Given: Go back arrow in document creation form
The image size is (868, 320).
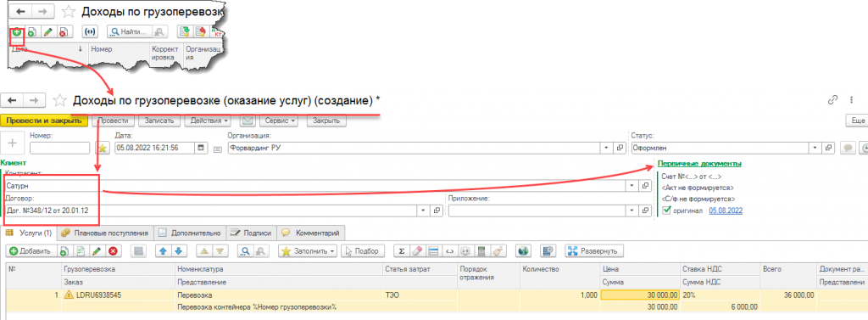Looking at the screenshot, I should coord(12,100).
